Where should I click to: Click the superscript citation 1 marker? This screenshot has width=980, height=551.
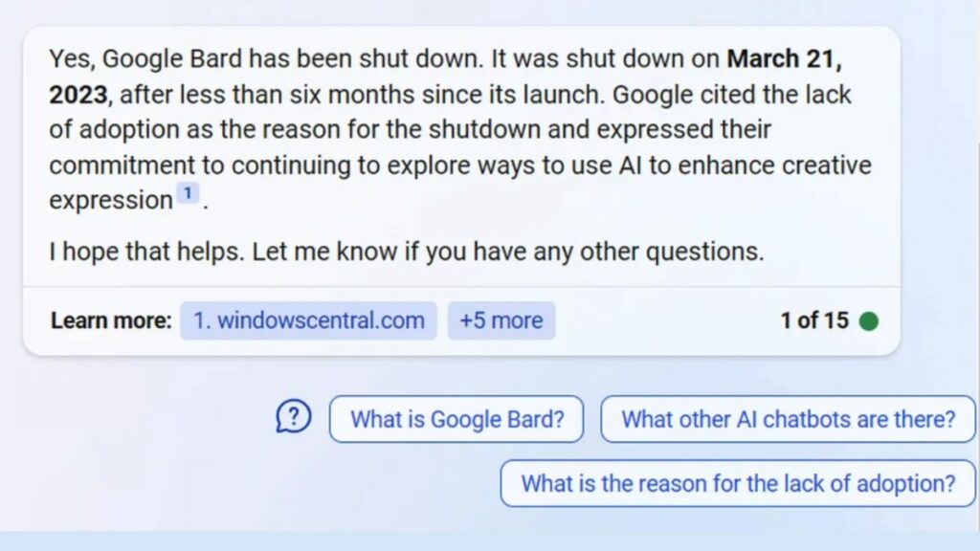[188, 194]
